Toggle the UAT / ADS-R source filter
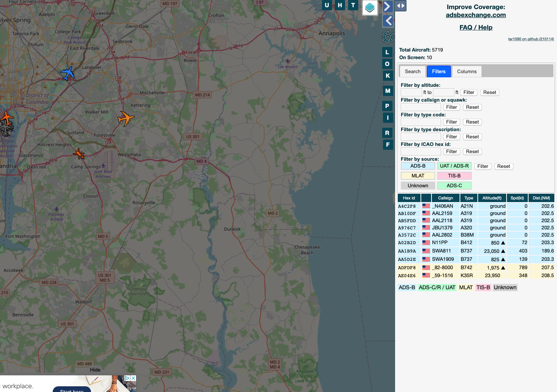Viewport: 557px width, 392px height. click(x=454, y=166)
